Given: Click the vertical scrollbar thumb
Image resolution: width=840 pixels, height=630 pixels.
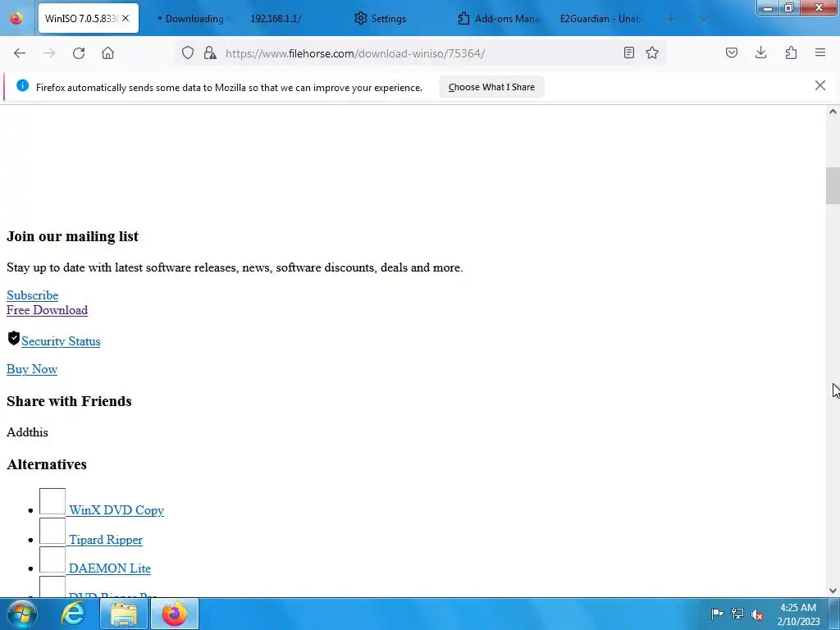Looking at the screenshot, I should coord(833,185).
